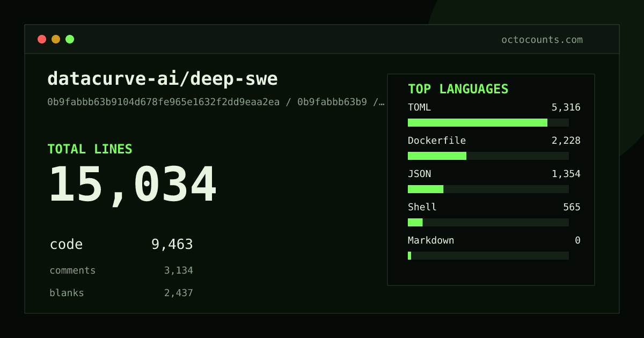The height and width of the screenshot is (338, 644).
Task: Click the TOP LANGUAGES heading
Action: point(458,89)
